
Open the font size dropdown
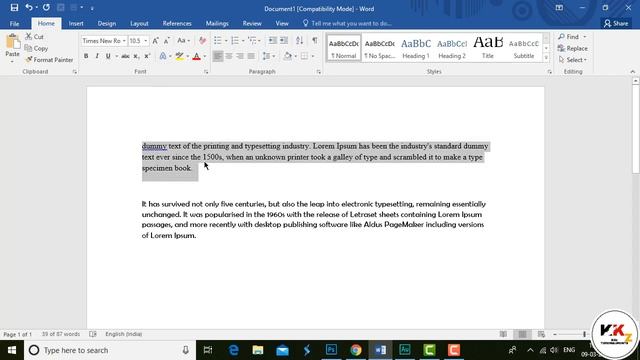point(146,41)
